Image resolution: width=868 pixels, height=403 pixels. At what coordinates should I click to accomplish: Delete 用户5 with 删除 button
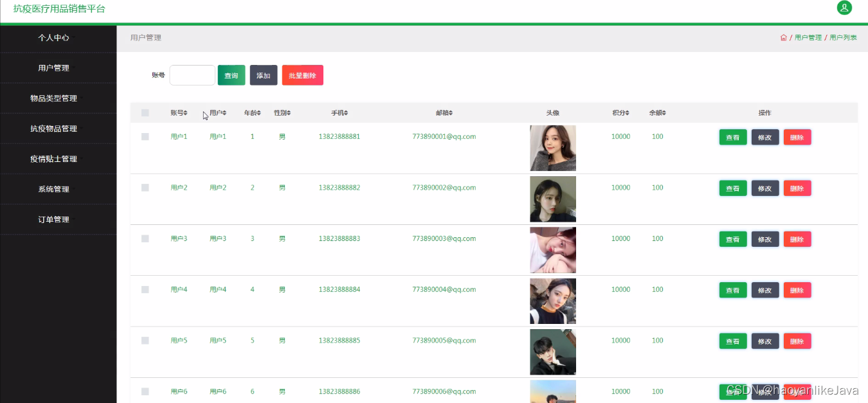tap(797, 341)
